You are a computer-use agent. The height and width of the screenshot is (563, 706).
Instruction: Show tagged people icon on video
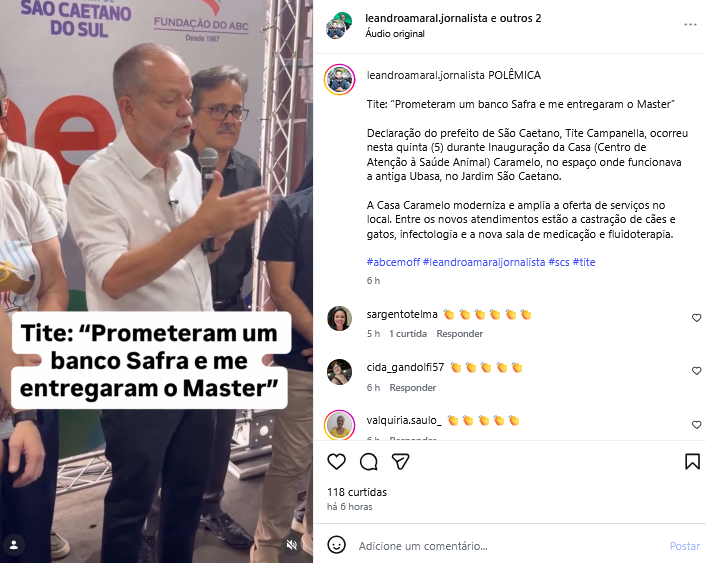pos(14,545)
